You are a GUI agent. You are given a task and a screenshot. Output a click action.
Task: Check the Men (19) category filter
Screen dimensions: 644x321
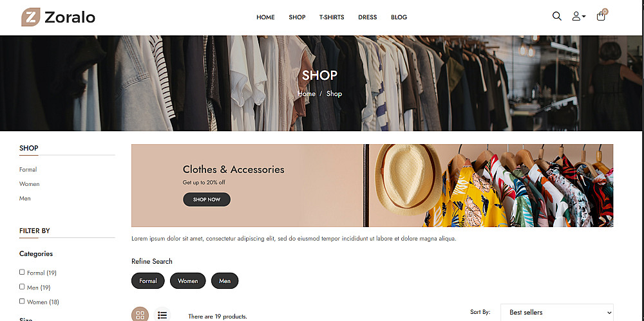click(x=22, y=287)
